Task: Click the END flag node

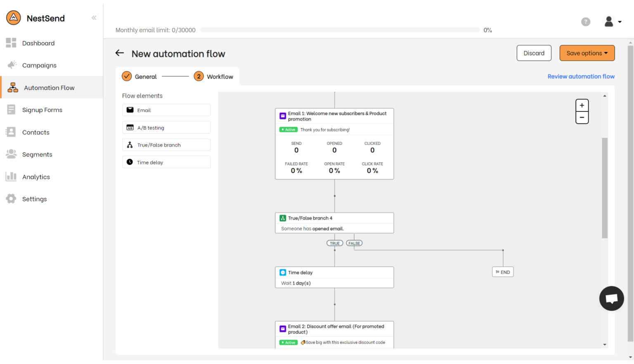Action: [503, 272]
